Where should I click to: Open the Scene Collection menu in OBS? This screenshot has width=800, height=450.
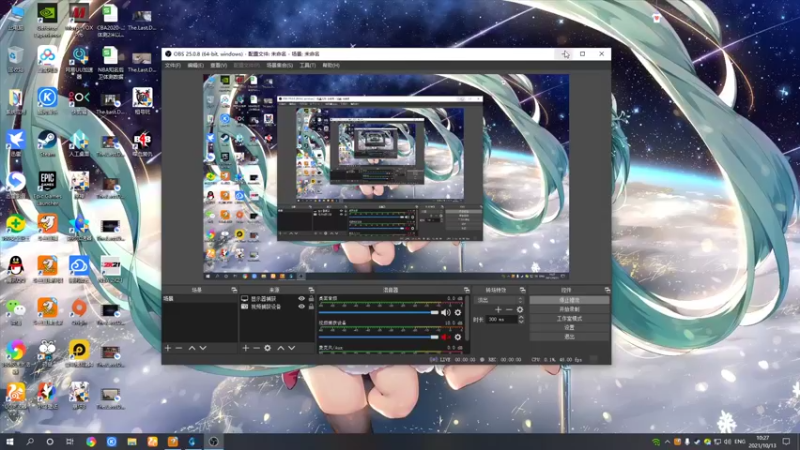point(280,65)
